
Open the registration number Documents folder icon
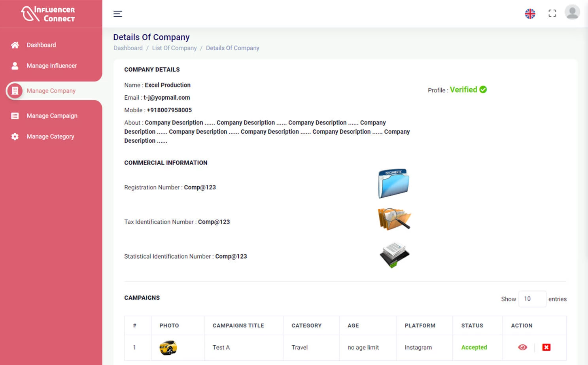[x=393, y=183]
